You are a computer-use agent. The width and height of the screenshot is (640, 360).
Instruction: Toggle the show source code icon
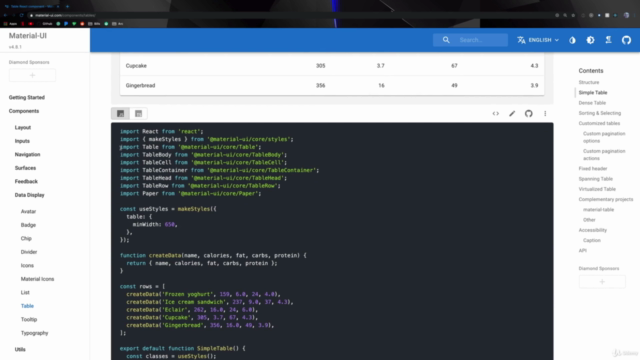point(496,113)
